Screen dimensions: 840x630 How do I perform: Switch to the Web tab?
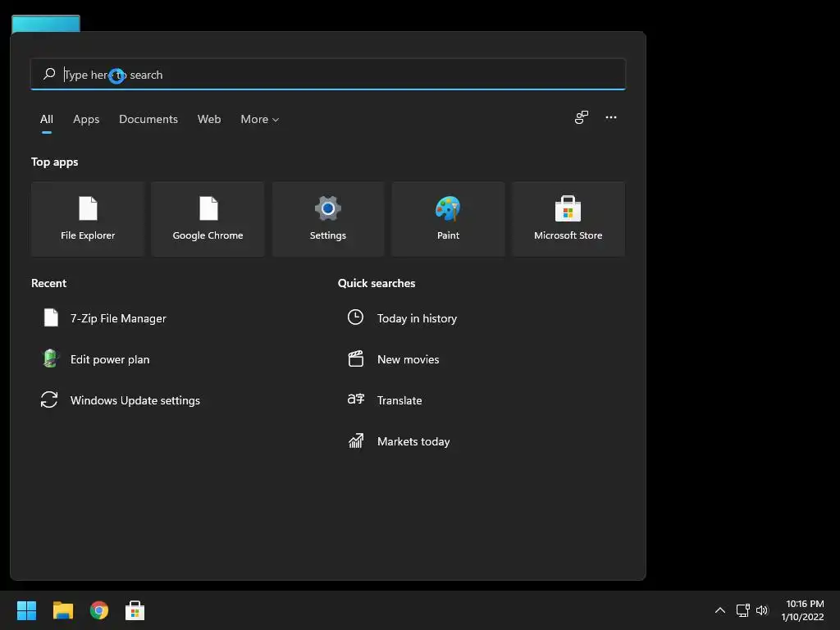(x=209, y=120)
